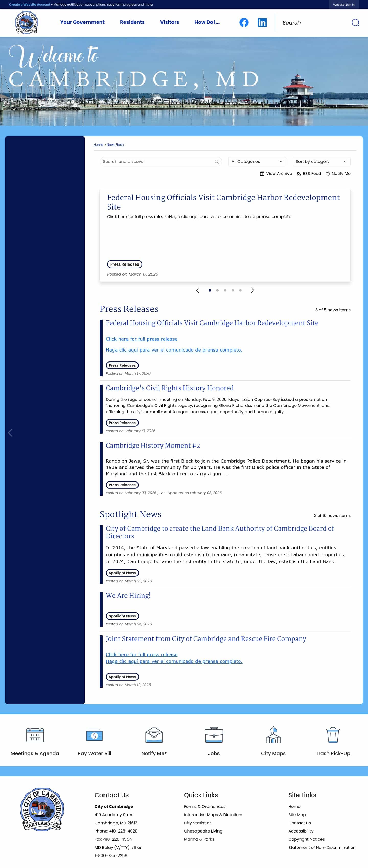This screenshot has width=368, height=868.
Task: Open View Archive link
Action: pos(275,173)
